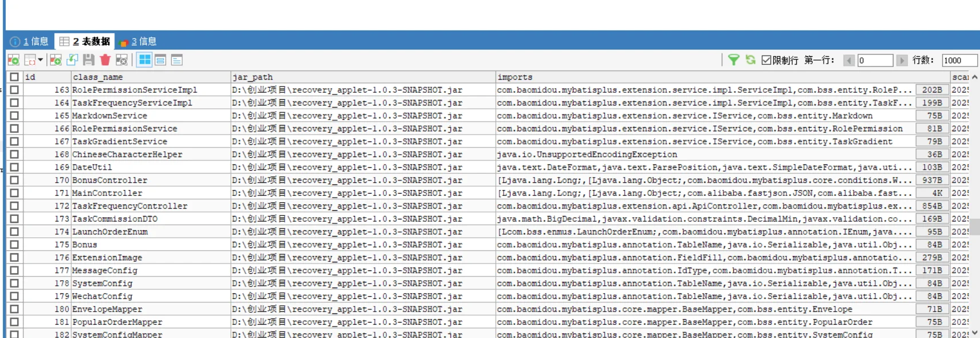The height and width of the screenshot is (338, 980).
Task: Open the 36B blob button in row 168
Action: [x=932, y=154]
